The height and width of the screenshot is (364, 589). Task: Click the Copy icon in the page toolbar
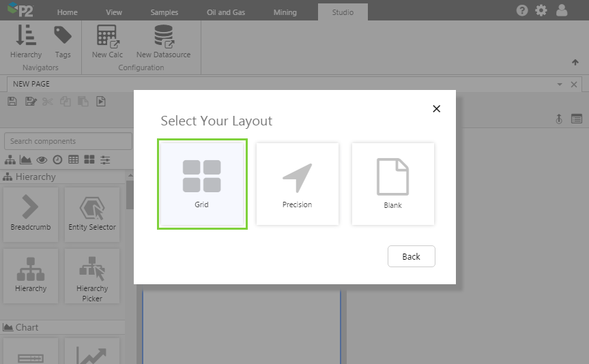tap(66, 102)
